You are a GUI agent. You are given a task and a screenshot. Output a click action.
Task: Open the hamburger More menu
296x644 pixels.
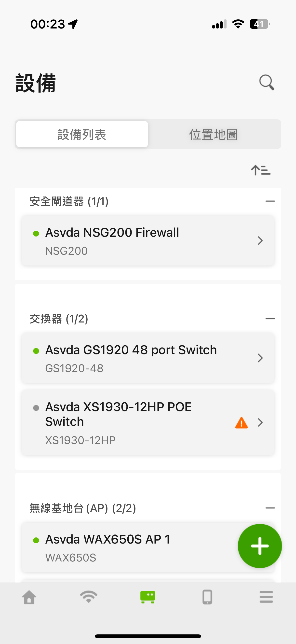[x=266, y=597]
